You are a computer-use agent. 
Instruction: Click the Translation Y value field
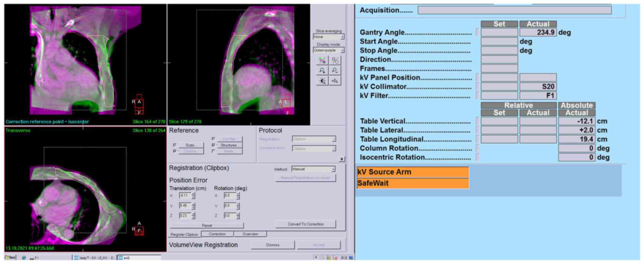pyautogui.click(x=185, y=206)
